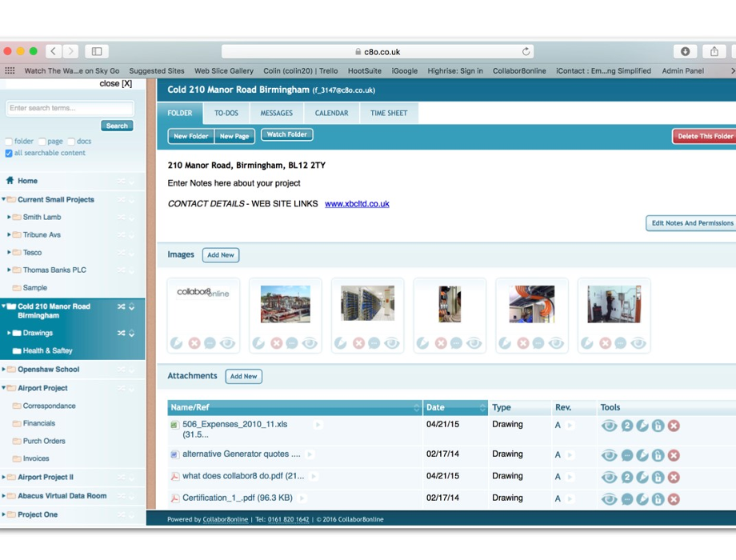This screenshot has width=736, height=560.
Task: Click wrench icon for alternative Generator quotes
Action: click(x=642, y=455)
